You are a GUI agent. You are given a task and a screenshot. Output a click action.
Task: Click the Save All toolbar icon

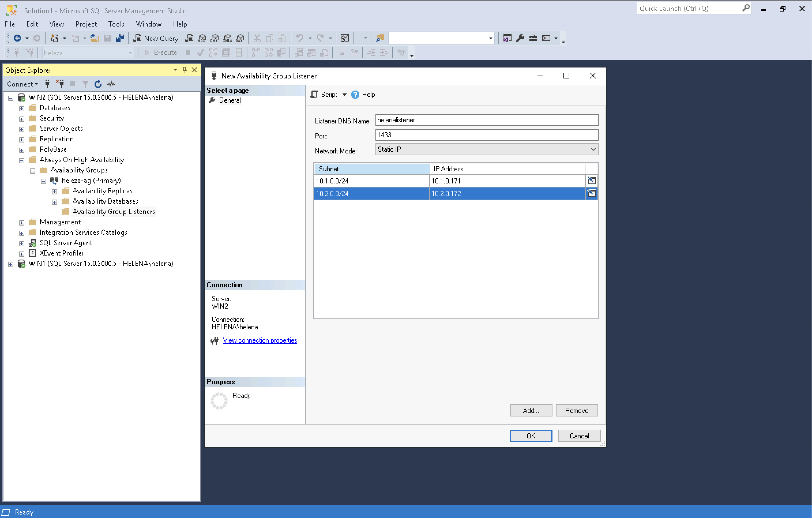[x=120, y=38]
